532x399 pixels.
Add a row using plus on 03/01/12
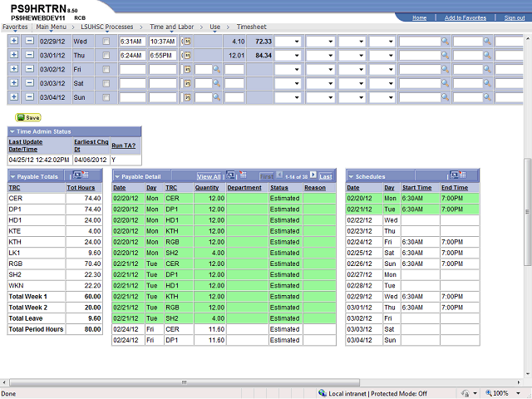14,55
